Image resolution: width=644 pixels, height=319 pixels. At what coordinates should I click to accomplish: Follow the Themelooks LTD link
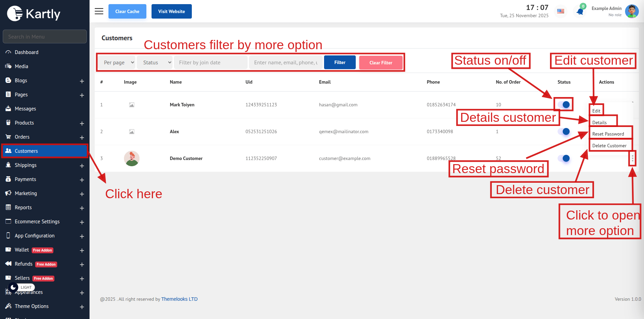[x=179, y=299]
